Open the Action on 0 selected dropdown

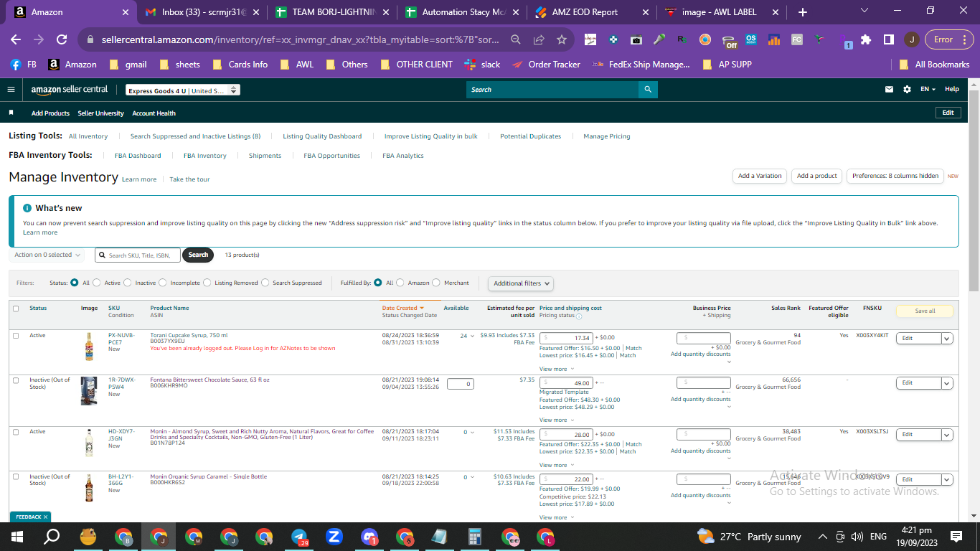coord(47,255)
